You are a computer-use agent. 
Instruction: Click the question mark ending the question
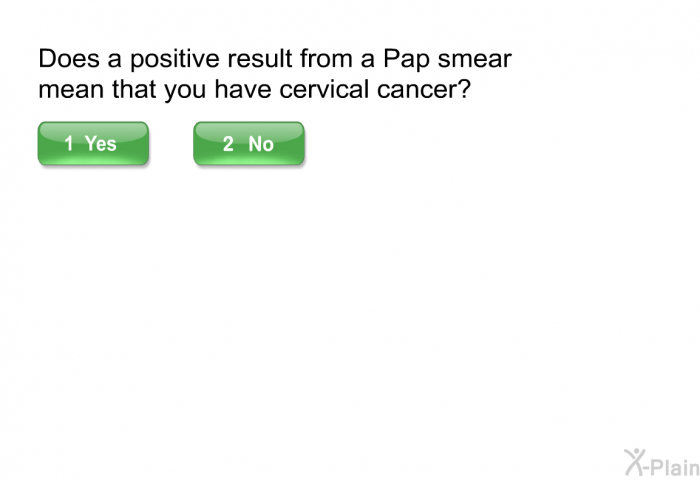(x=466, y=90)
